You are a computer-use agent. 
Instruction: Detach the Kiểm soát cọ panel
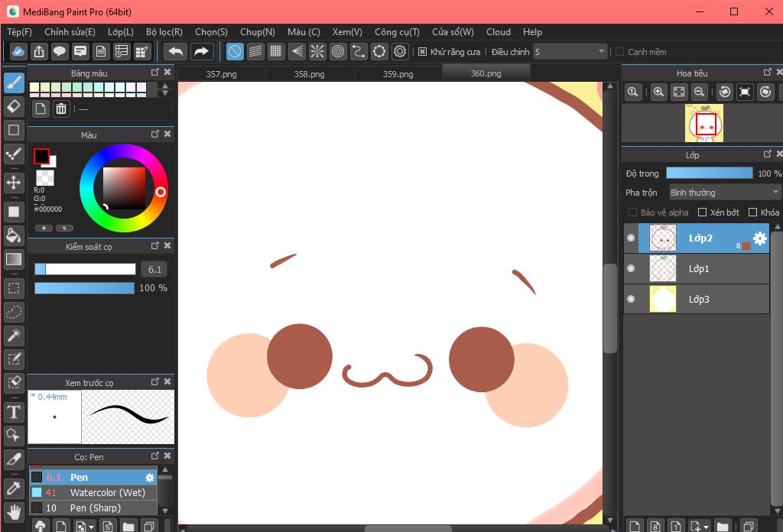point(154,245)
